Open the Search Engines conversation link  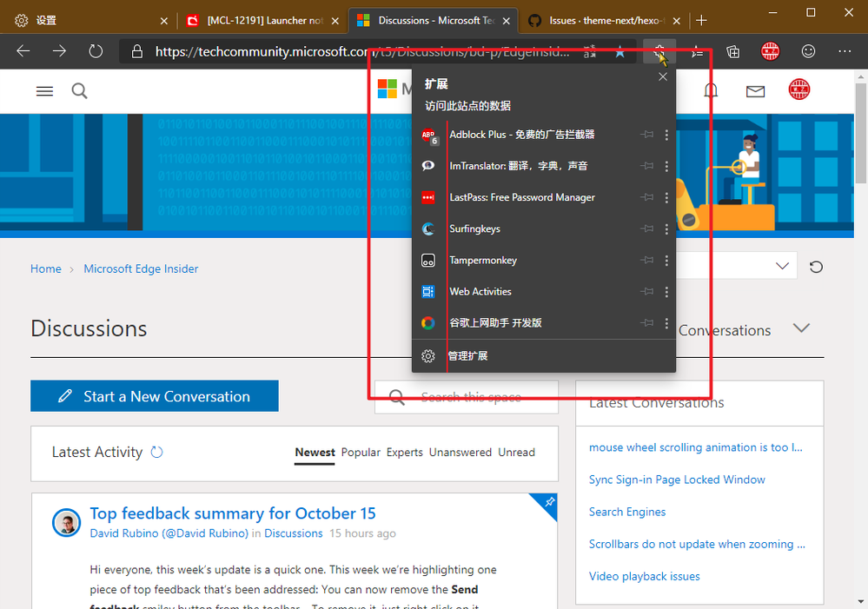click(627, 512)
